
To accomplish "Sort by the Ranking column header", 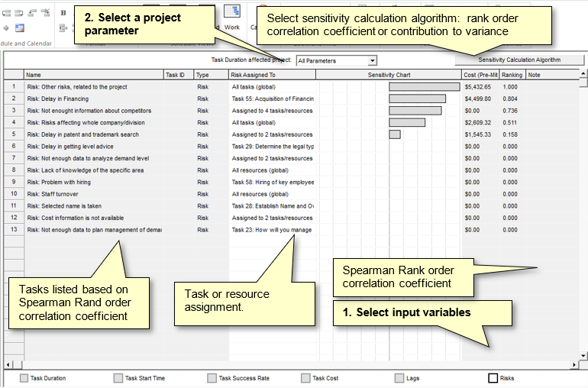I will tap(512, 75).
